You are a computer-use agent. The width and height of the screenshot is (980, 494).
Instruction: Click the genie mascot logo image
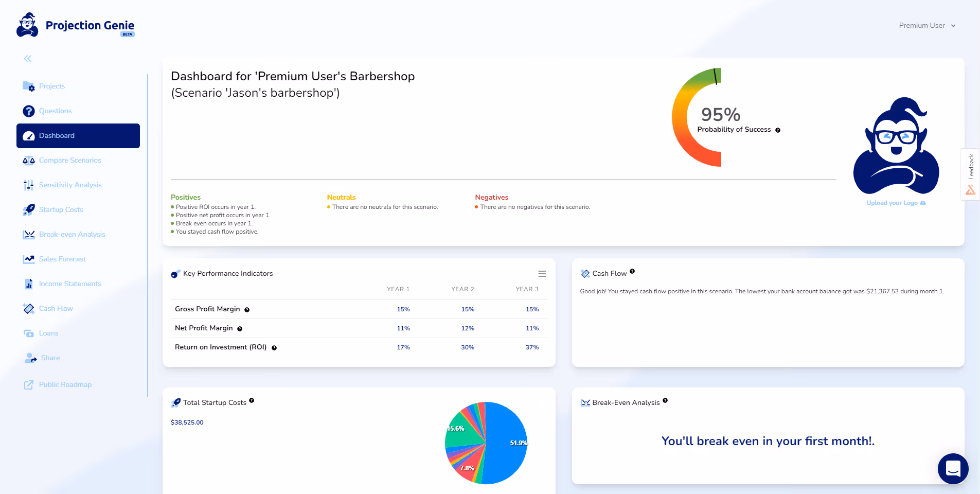coord(896,146)
